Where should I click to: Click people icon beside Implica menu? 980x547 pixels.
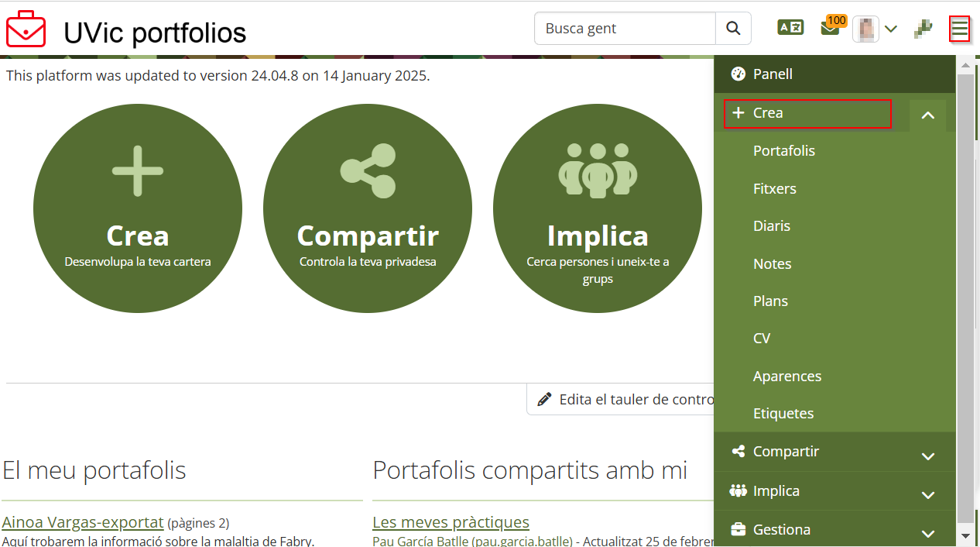738,490
